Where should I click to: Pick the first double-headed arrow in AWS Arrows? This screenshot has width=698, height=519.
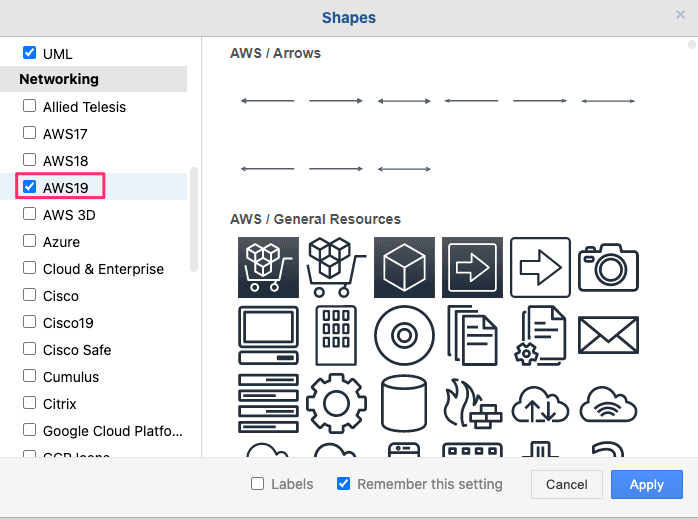coord(404,101)
